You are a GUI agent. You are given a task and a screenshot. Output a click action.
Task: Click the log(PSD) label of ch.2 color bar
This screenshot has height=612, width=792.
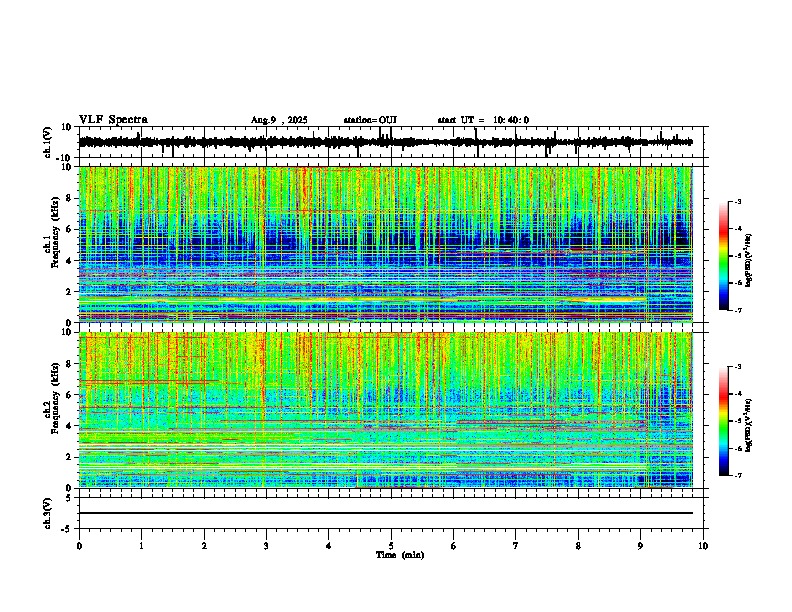point(749,425)
